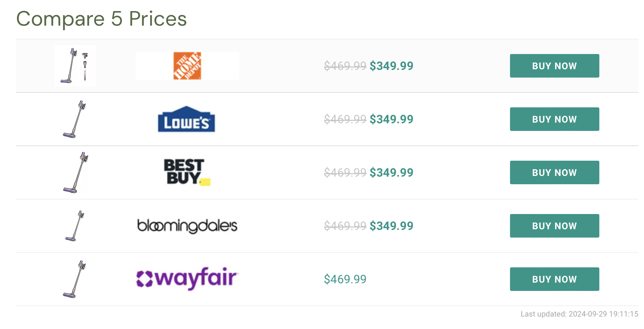Click vacuum image in Wayfair row

[x=75, y=279]
